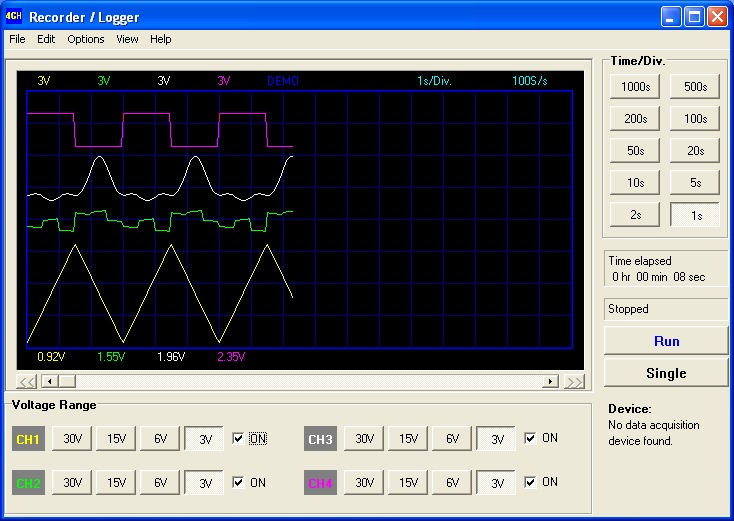734x521 pixels.
Task: Set CH3 voltage range to 6V
Action: [x=452, y=439]
